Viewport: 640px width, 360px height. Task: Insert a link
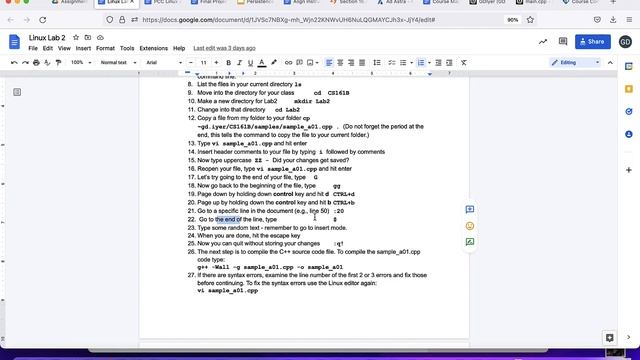pyautogui.click(x=288, y=62)
